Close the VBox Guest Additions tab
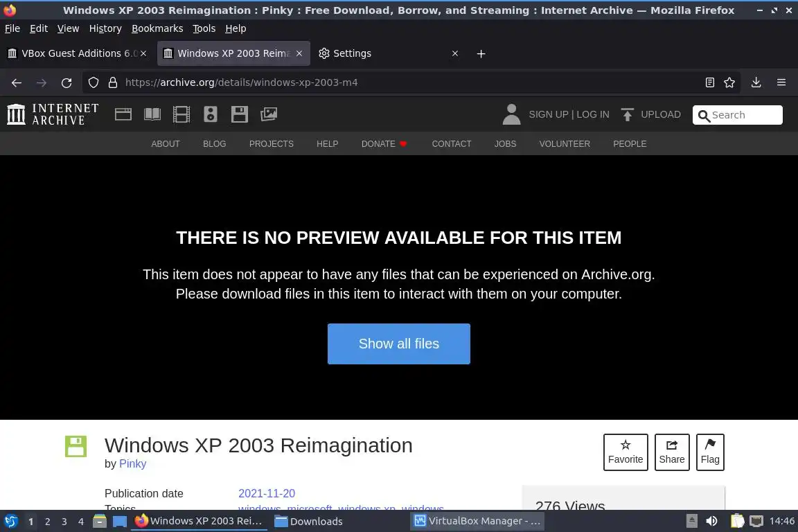Viewport: 798px width, 532px height. 143,53
